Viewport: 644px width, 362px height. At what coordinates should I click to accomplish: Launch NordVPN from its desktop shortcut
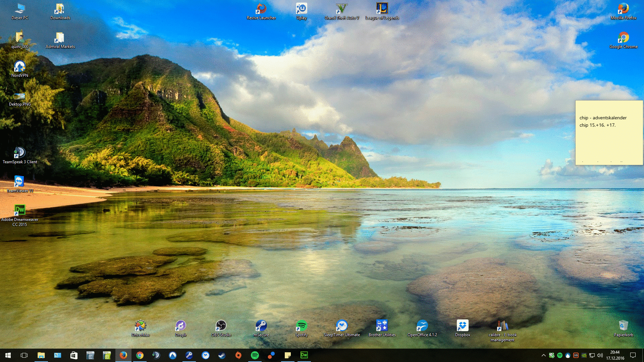20,69
